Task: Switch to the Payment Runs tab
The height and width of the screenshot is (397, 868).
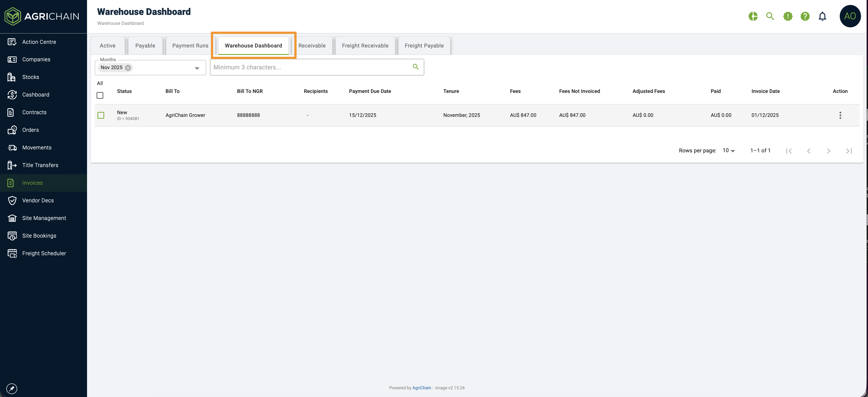Action: point(190,45)
